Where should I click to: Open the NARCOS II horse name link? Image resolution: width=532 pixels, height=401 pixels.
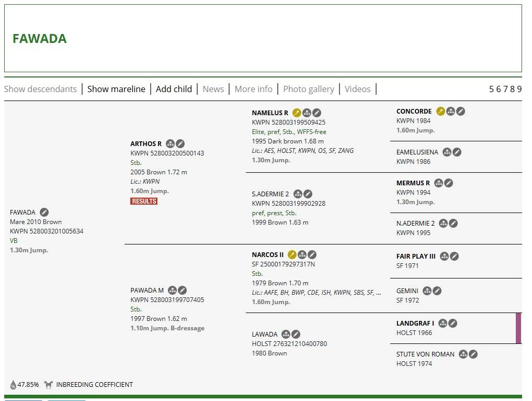tap(268, 255)
